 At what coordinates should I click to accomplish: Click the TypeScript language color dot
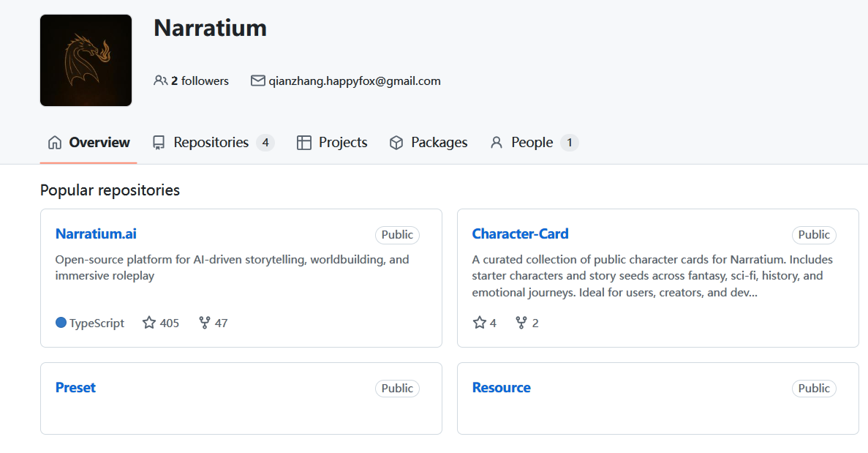pos(61,322)
